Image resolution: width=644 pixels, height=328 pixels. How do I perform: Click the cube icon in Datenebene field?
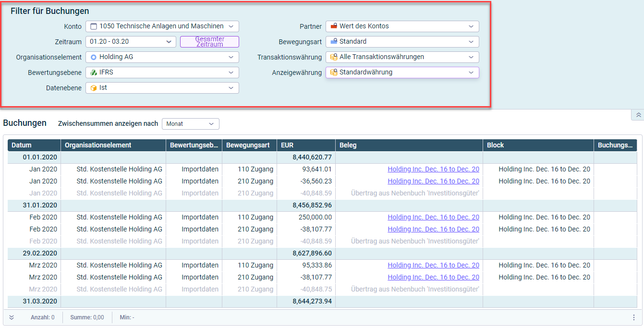click(x=94, y=88)
